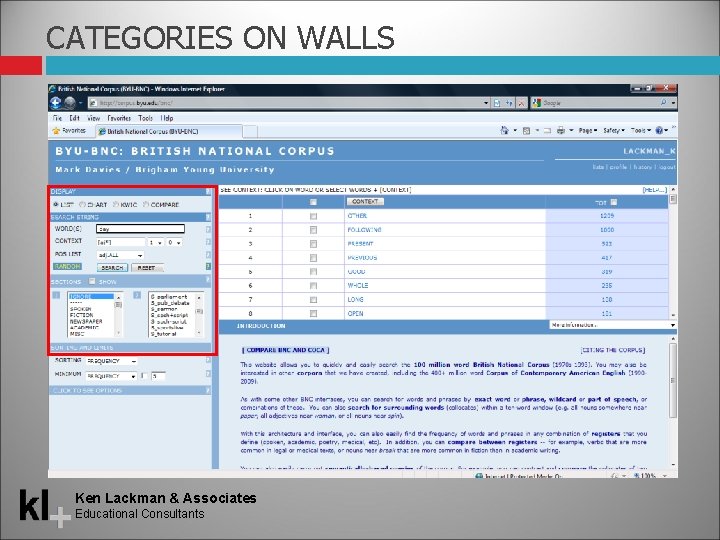Image resolution: width=720 pixels, height=540 pixels.
Task: Toggle the SECTIONS SHOW checkbox
Action: [x=92, y=281]
